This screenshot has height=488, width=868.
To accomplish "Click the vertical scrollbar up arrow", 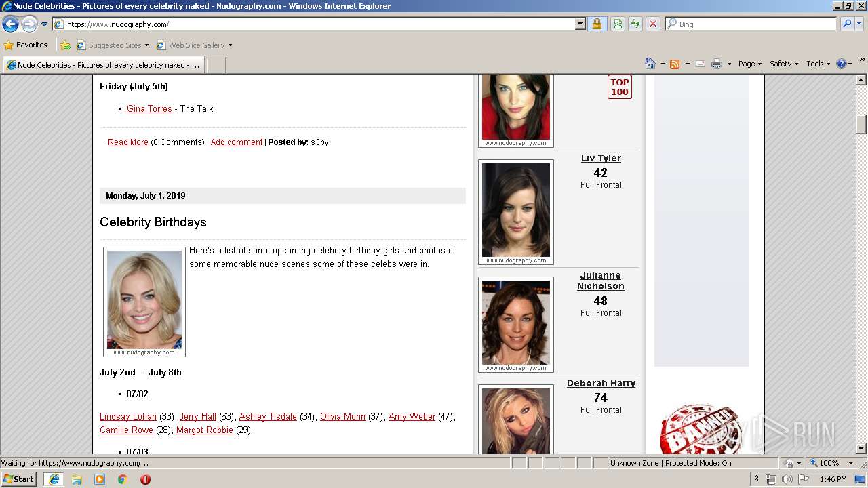I will pos(861,80).
